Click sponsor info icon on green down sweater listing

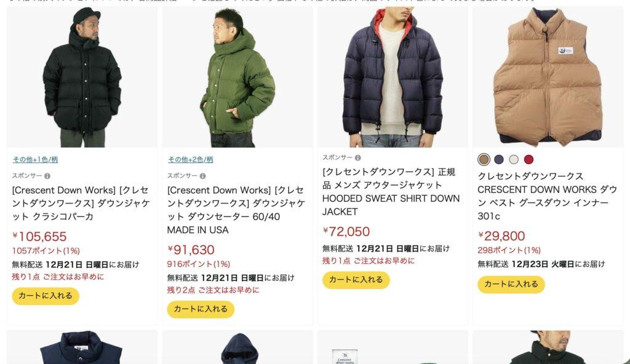pyautogui.click(x=202, y=176)
